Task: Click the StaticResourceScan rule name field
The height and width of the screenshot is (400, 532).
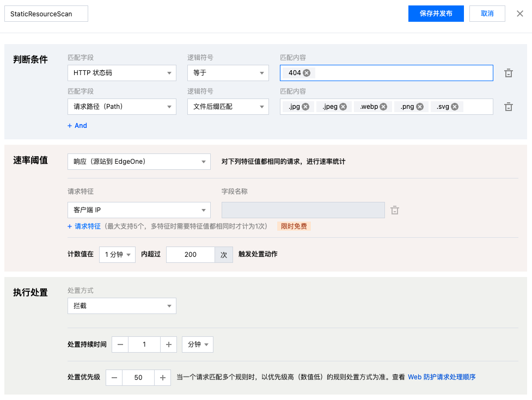Action: click(46, 14)
